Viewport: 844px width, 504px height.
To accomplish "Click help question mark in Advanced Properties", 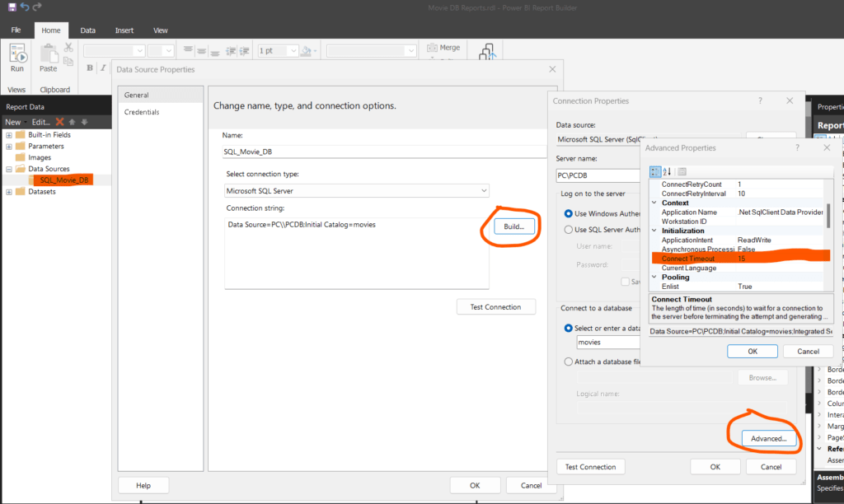I will (x=798, y=147).
